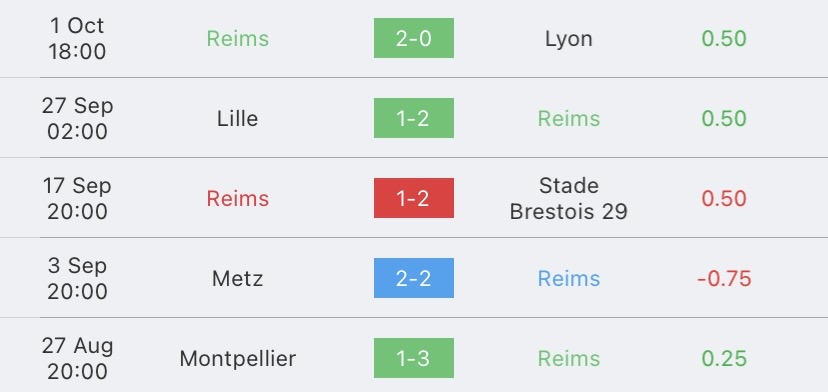Click the 0.25 handicap value
Image resolution: width=828 pixels, height=392 pixels.
[x=724, y=359]
